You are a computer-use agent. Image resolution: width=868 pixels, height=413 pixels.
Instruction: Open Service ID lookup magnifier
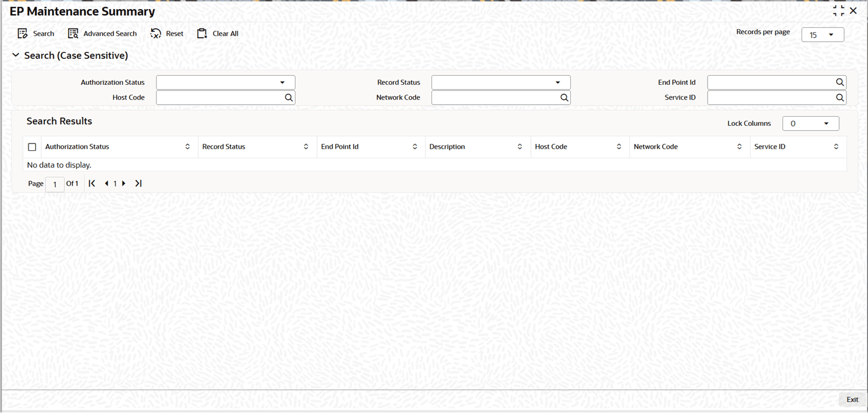tap(840, 98)
